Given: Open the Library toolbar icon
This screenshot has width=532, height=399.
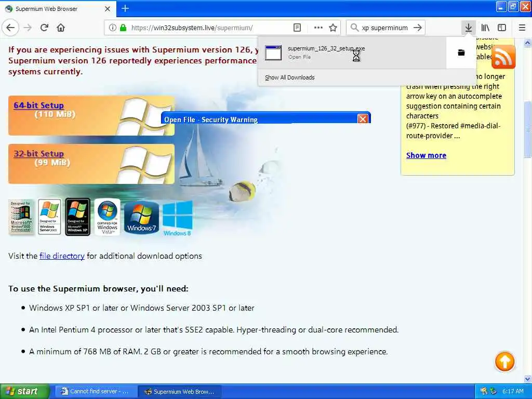Looking at the screenshot, I should tap(485, 28).
